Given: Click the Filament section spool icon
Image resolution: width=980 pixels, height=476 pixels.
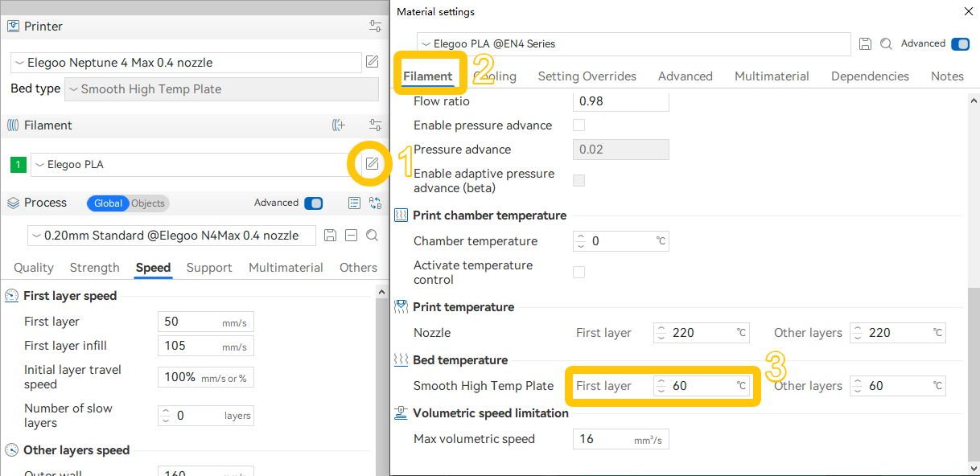Looking at the screenshot, I should tap(13, 125).
